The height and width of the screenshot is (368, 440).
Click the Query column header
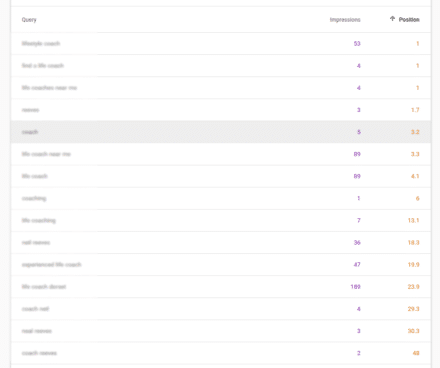pyautogui.click(x=29, y=20)
